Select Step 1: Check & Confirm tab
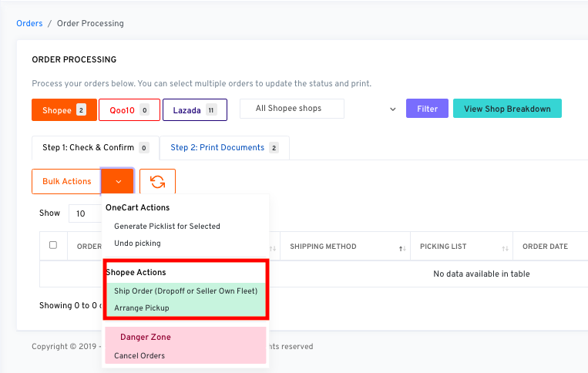Screen dimensions: 588x373 click(x=95, y=148)
